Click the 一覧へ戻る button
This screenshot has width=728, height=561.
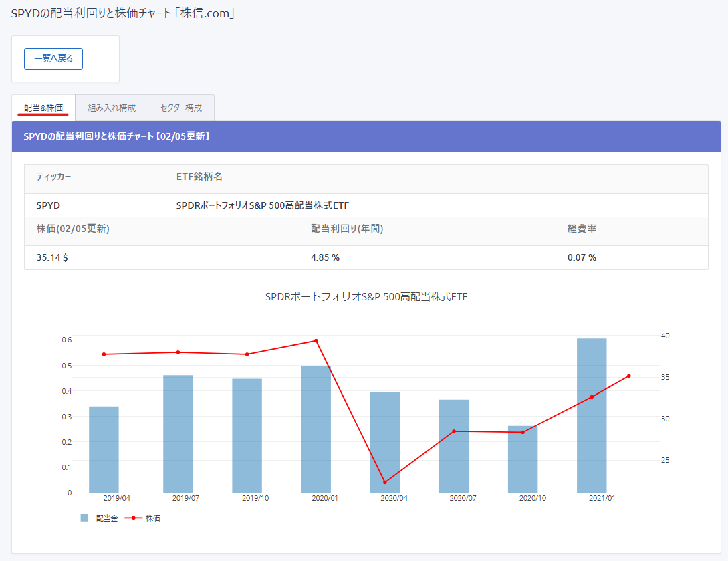pyautogui.click(x=53, y=59)
